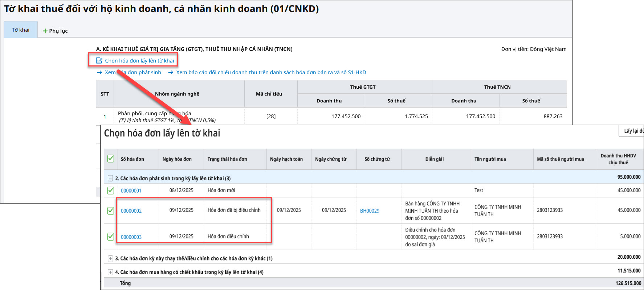This screenshot has height=290, width=644.
Task: Collapse group 2 invoices in current period
Action: click(110, 178)
